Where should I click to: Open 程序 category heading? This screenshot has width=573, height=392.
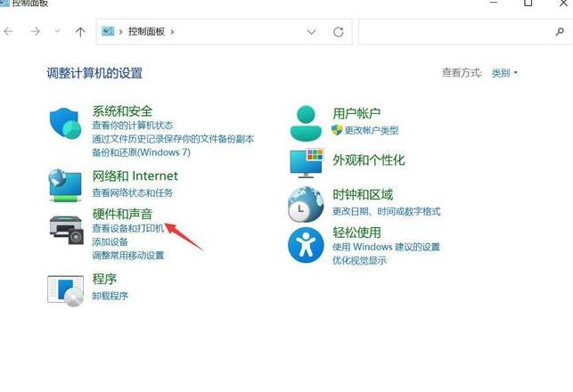pos(104,279)
